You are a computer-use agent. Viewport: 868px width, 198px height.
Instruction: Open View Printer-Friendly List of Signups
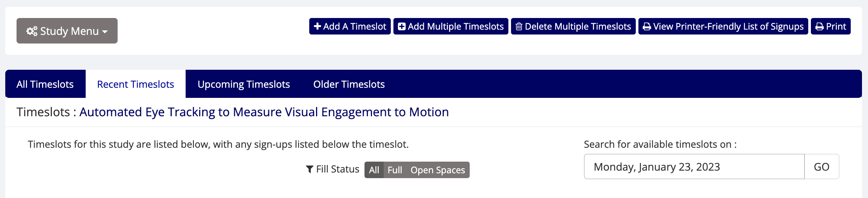728,27
